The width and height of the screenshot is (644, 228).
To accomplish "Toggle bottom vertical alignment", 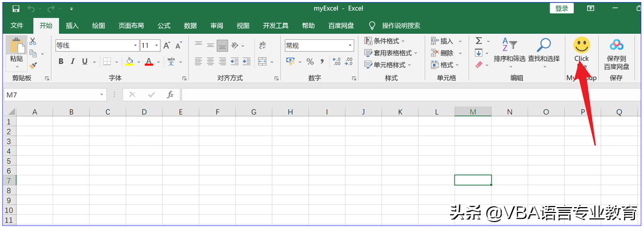I will pyautogui.click(x=222, y=46).
